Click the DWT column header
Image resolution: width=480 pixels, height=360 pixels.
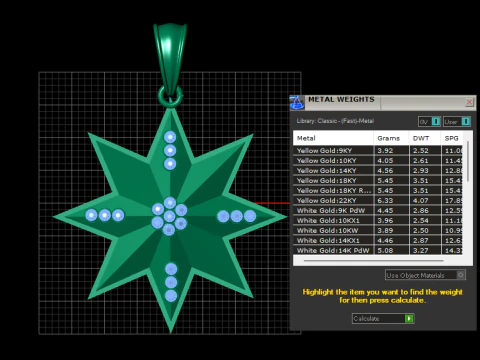(x=425, y=138)
